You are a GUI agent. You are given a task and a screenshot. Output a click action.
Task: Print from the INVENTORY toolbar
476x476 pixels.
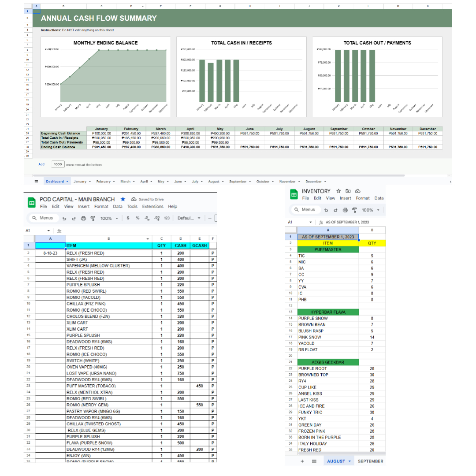[x=345, y=210]
